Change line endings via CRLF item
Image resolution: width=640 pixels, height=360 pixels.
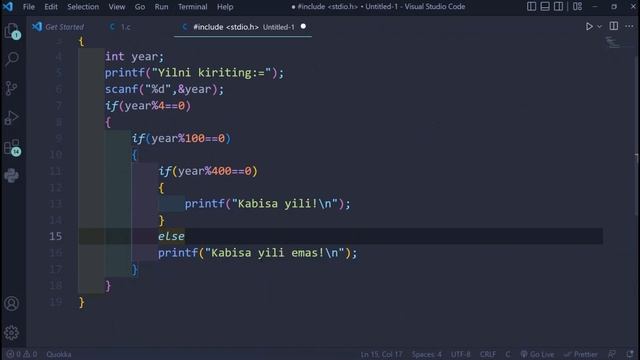pos(488,354)
